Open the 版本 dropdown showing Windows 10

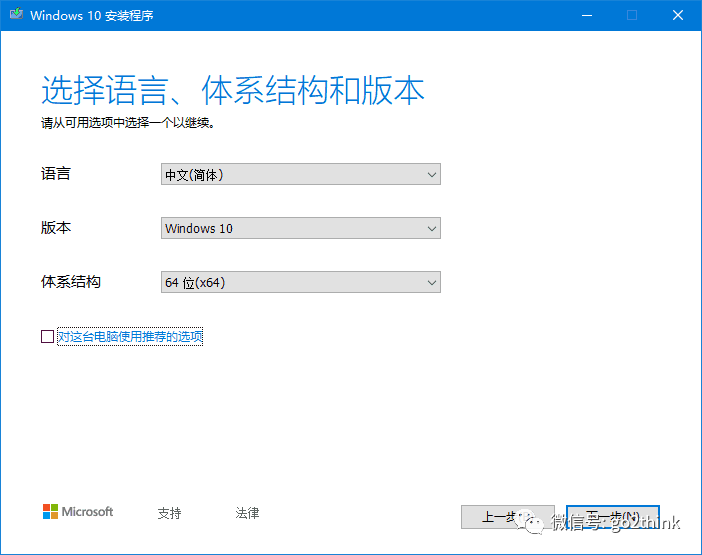coord(301,228)
